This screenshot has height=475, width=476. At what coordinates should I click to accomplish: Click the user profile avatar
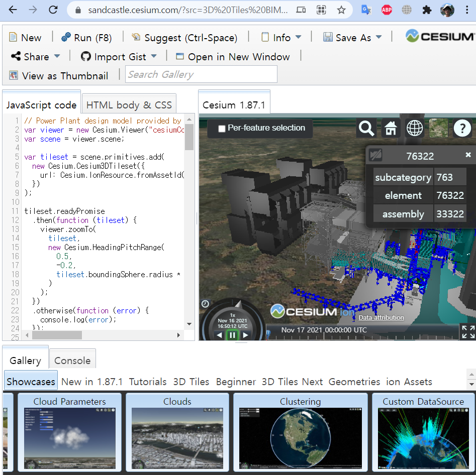[447, 10]
